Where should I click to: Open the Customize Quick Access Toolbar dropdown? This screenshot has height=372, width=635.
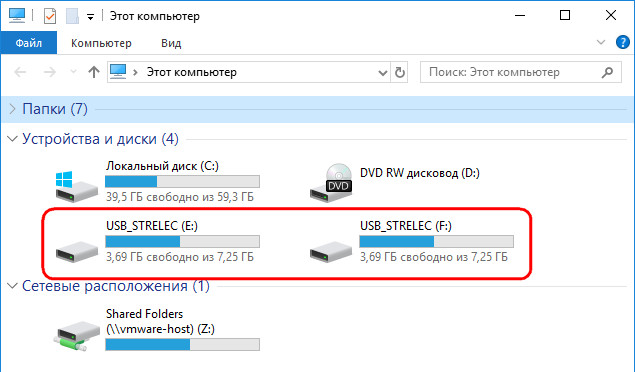tap(90, 17)
